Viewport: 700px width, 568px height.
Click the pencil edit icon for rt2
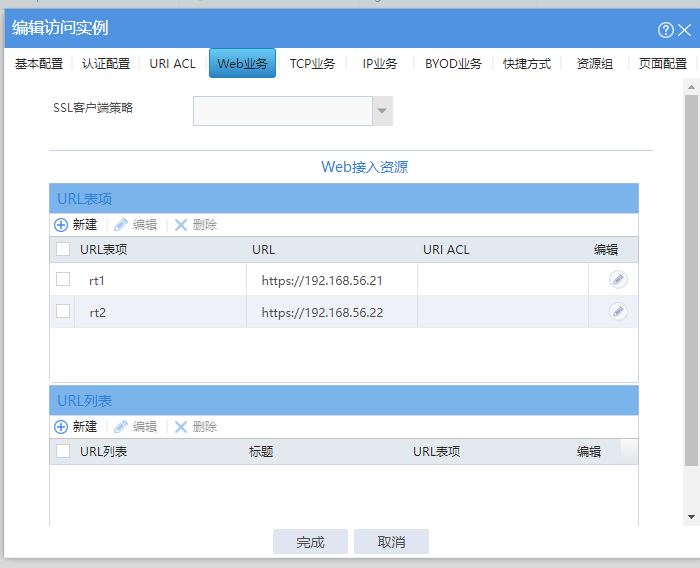click(x=618, y=311)
